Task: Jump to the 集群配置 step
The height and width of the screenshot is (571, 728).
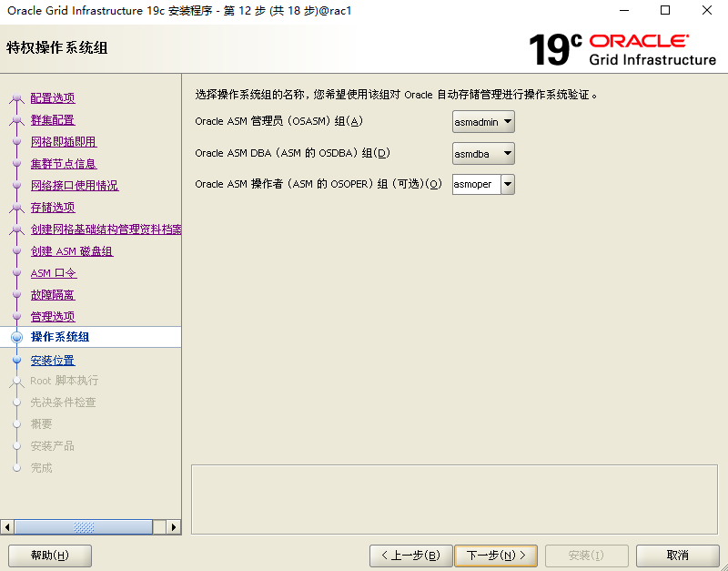Action: (53, 120)
